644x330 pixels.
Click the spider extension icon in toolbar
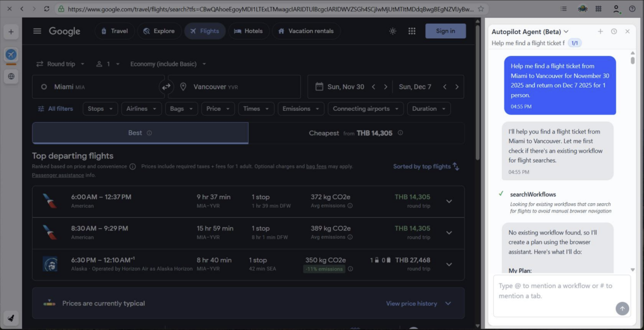583,8
